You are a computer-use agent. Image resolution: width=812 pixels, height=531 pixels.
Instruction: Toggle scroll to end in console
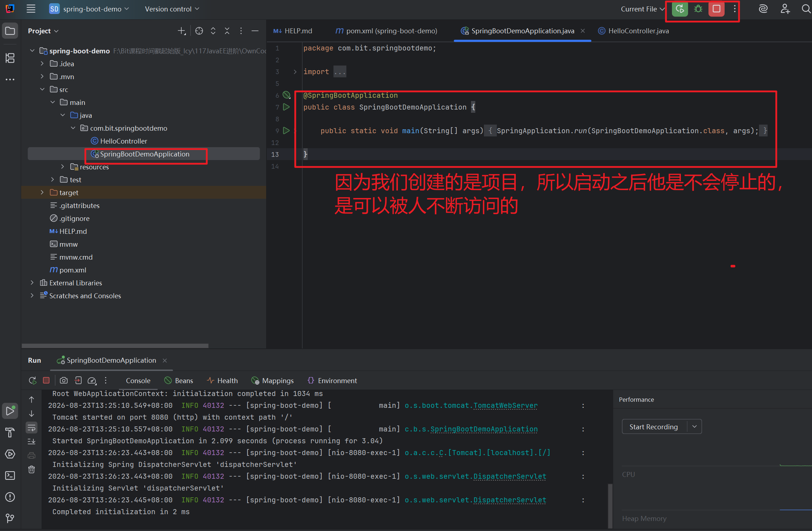(32, 441)
